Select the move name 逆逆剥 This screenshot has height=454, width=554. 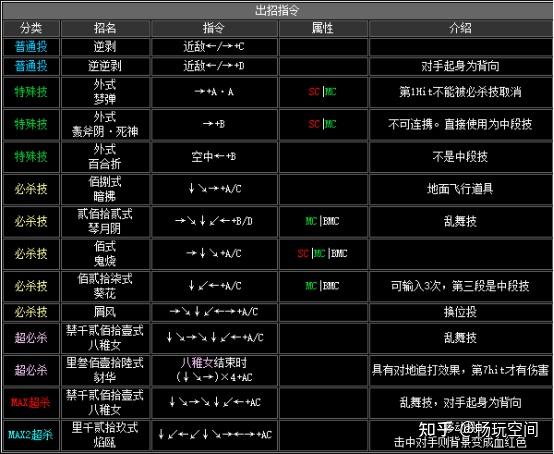click(105, 66)
